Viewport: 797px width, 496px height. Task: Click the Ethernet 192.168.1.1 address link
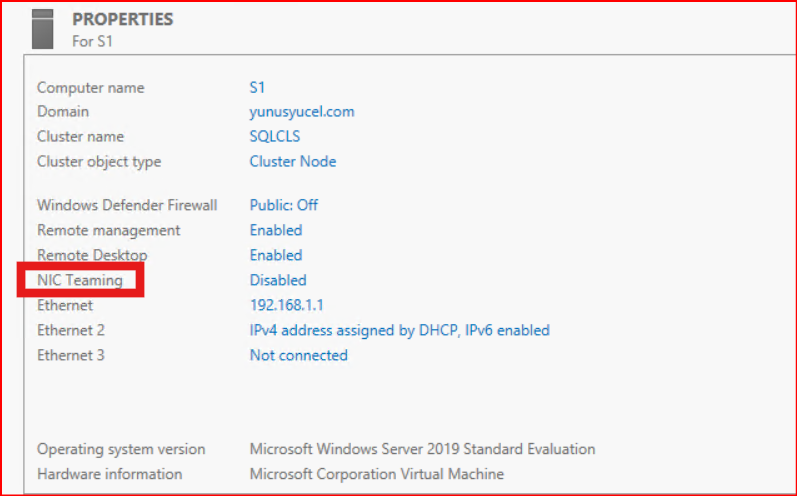pos(287,305)
